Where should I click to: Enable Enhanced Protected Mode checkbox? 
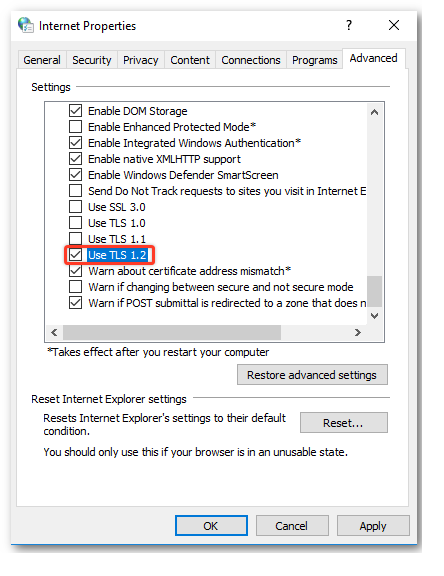tap(76, 127)
